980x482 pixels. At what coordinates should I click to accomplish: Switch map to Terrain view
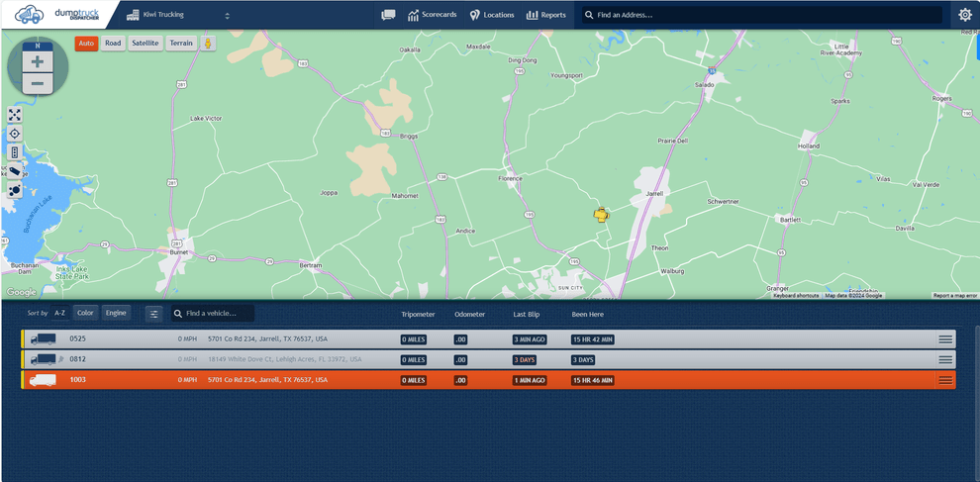click(x=181, y=44)
